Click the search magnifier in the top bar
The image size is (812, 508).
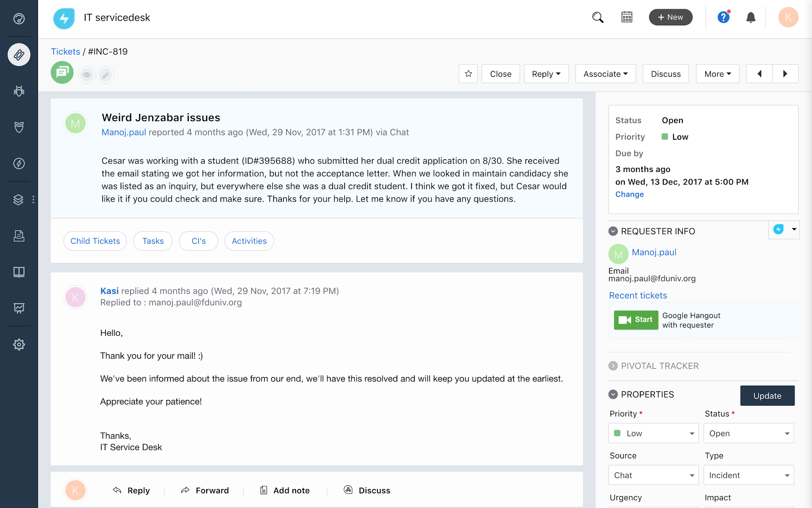598,17
